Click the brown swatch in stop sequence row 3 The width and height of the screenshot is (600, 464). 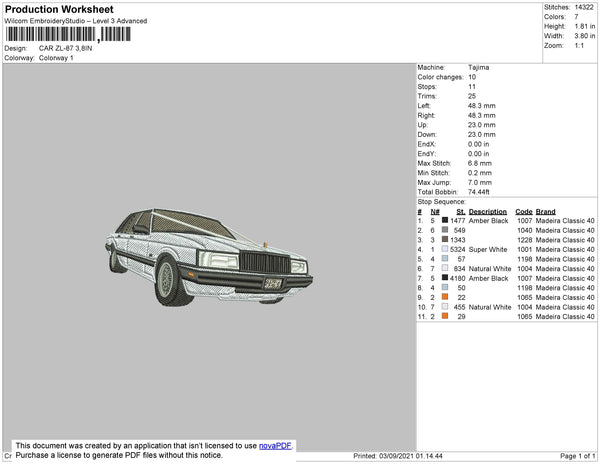(x=445, y=240)
